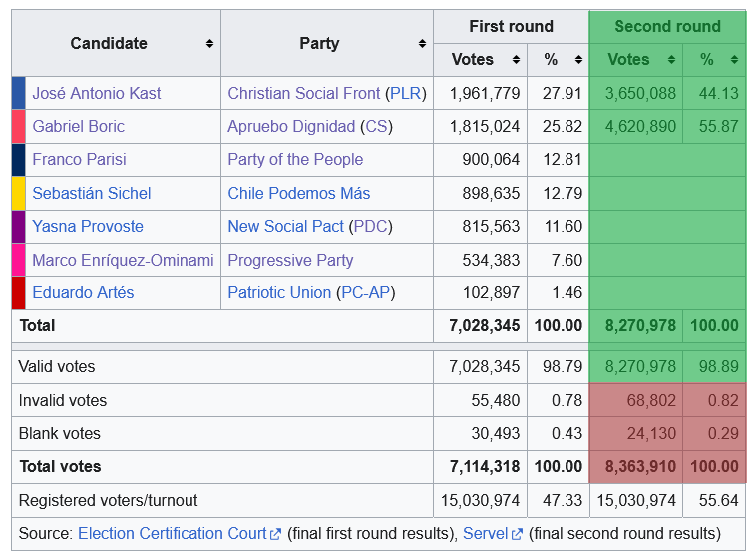Sort by first round Votes arrows
This screenshot has width=756, height=560.
(516, 60)
